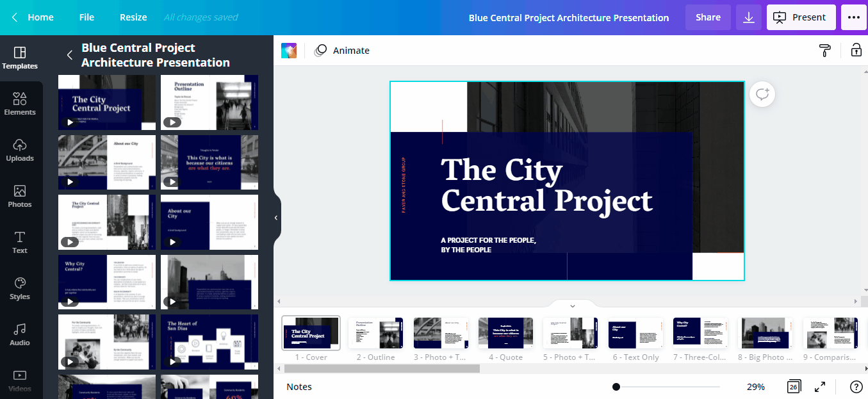Viewport: 868px width, 399px height.
Task: Open the Uploads panel
Action: point(20,149)
